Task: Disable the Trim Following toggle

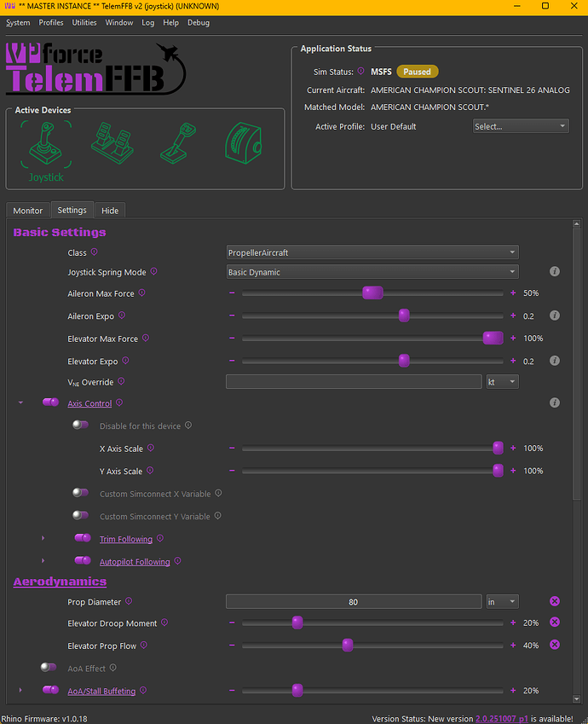Action: [x=83, y=539]
